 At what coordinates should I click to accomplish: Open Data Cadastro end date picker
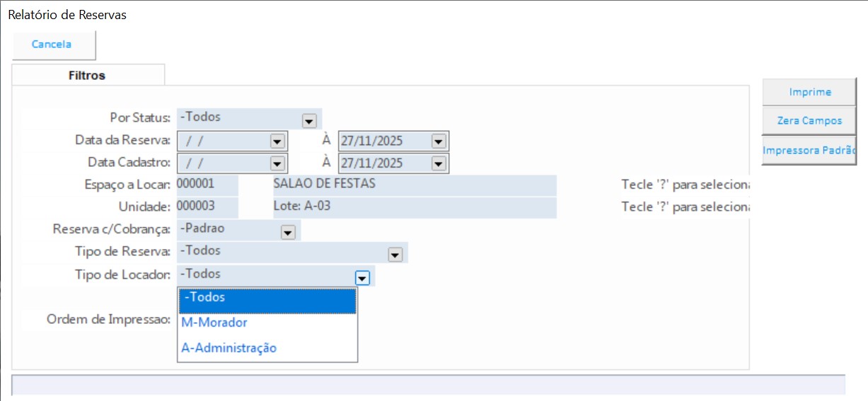pos(438,163)
